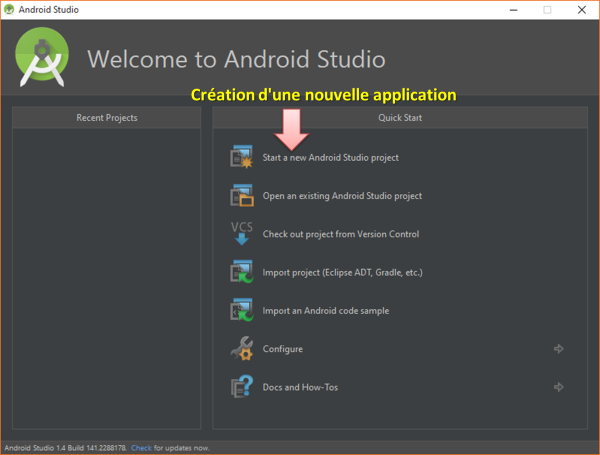Click the Docs and How-Tos question mark icon
The height and width of the screenshot is (455, 600).
pyautogui.click(x=242, y=387)
